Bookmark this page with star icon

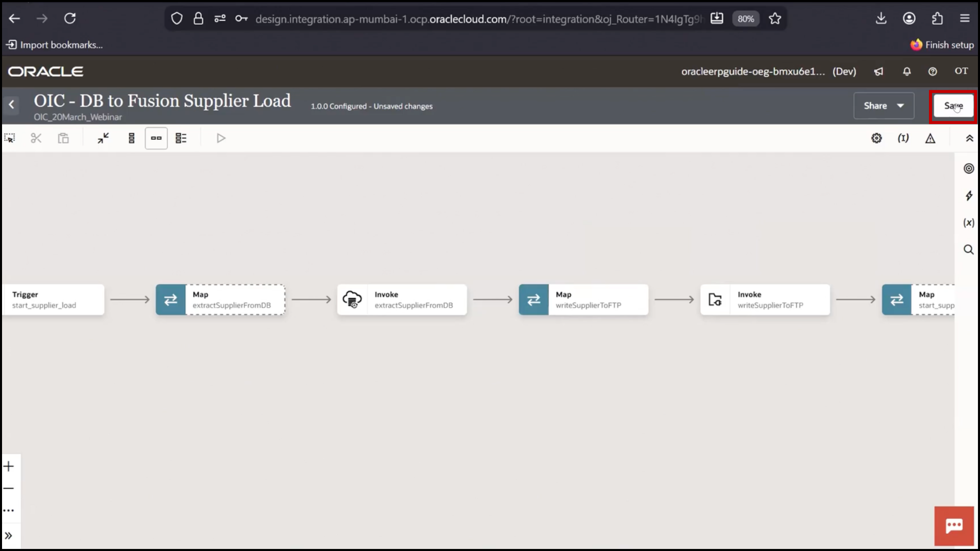click(775, 19)
